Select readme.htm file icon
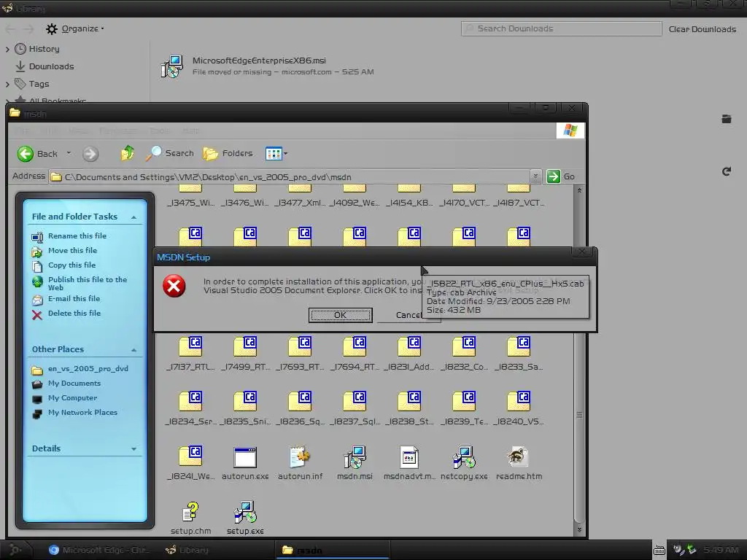The image size is (747, 560). tap(519, 457)
